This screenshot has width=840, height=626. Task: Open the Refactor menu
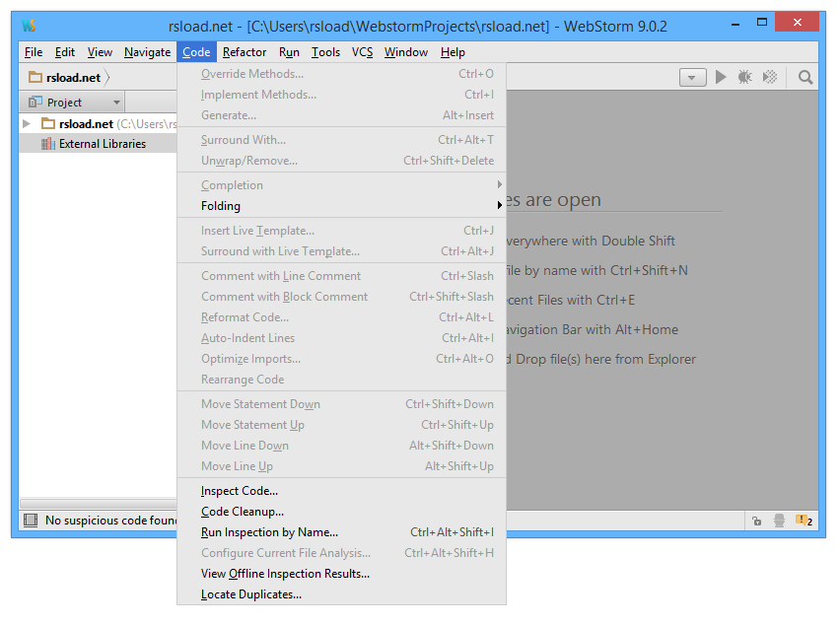click(245, 52)
